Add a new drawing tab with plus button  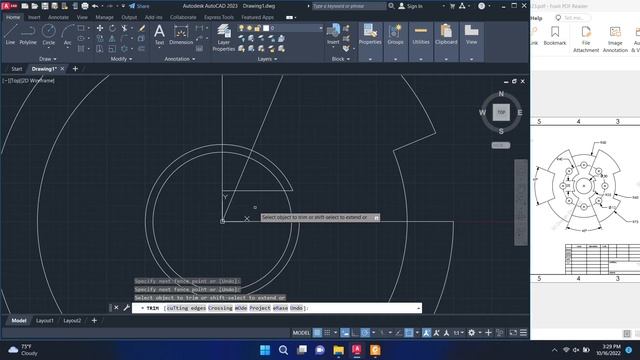click(75, 69)
